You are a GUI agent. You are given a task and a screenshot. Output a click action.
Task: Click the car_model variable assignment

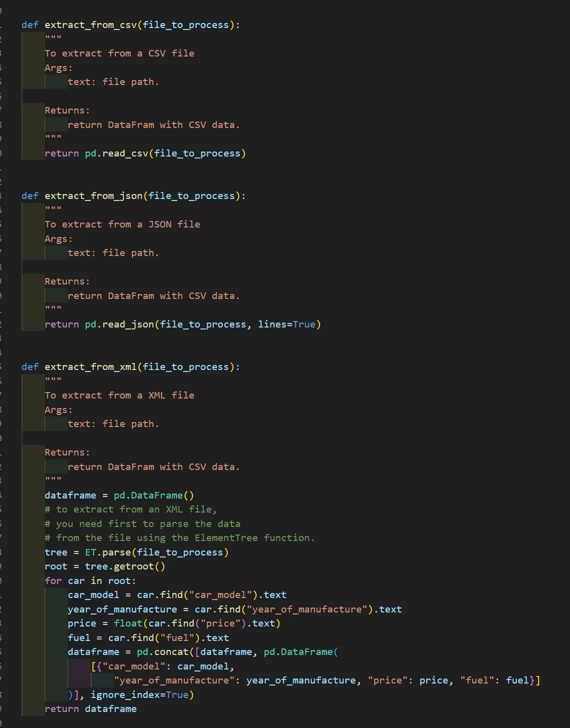93,594
